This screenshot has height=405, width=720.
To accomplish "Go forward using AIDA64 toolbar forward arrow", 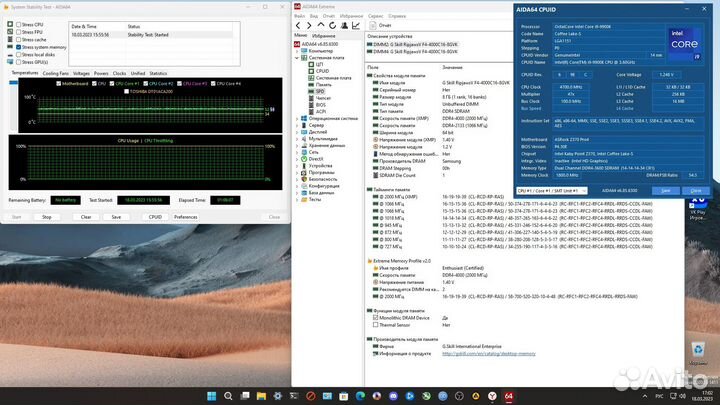I will pyautogui.click(x=309, y=26).
